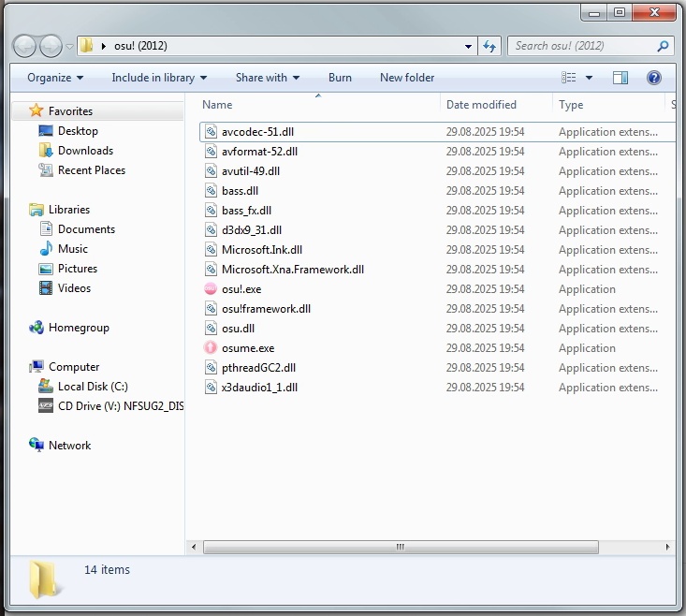Select Libraries in navigation pane

pos(68,210)
